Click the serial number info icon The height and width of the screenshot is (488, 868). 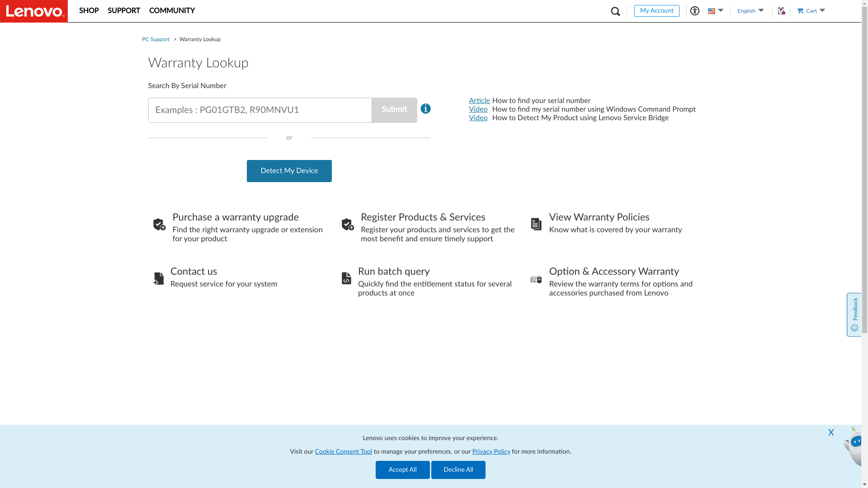pyautogui.click(x=425, y=109)
